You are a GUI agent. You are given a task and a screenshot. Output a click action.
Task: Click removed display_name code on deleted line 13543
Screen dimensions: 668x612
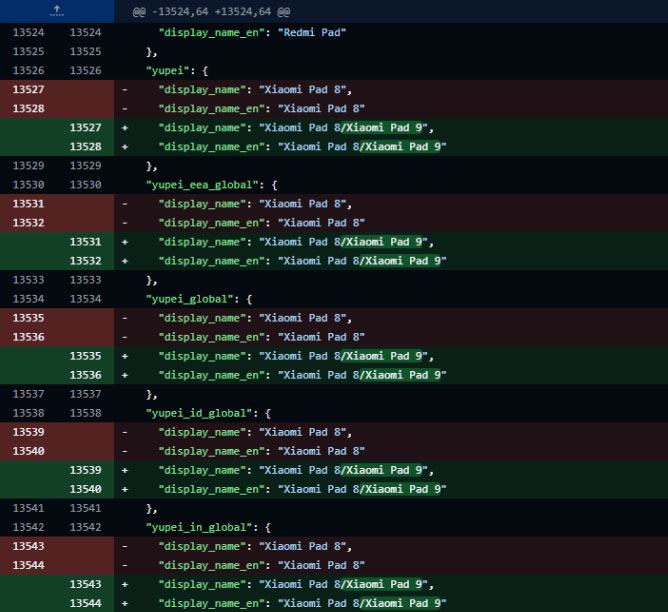255,546
